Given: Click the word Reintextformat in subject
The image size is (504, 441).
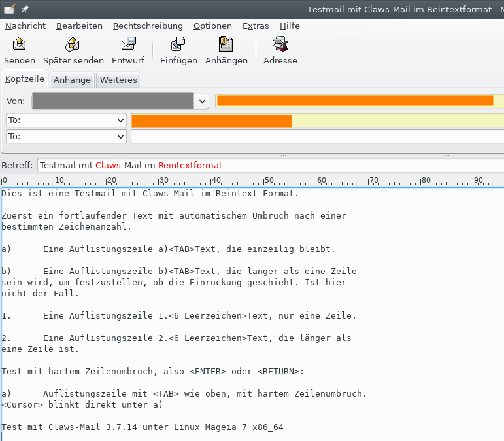Looking at the screenshot, I should 190,166.
